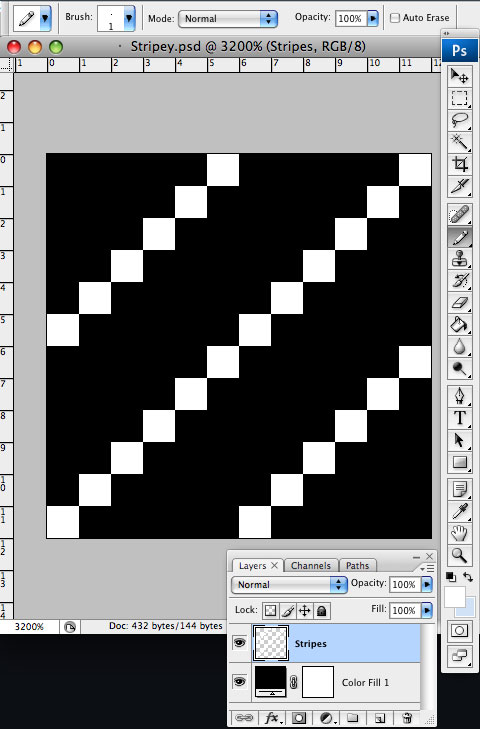Choose the Eraser tool
This screenshot has height=729, width=480.
click(x=460, y=303)
